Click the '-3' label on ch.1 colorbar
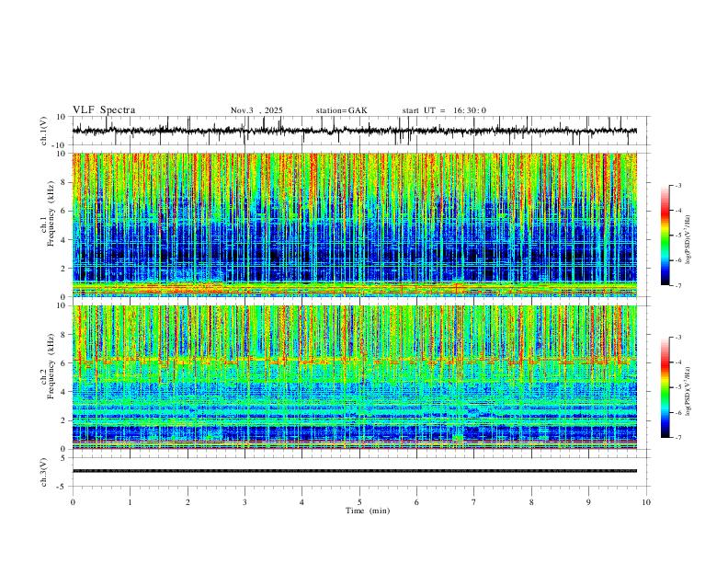This screenshot has width=728, height=563. [678, 185]
